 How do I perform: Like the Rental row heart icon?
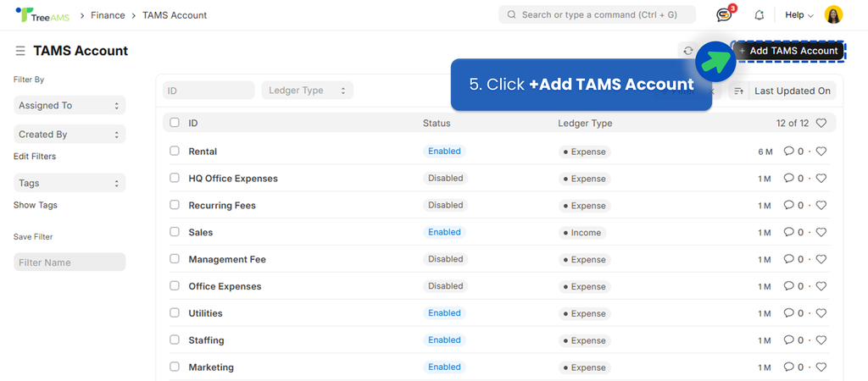point(821,152)
